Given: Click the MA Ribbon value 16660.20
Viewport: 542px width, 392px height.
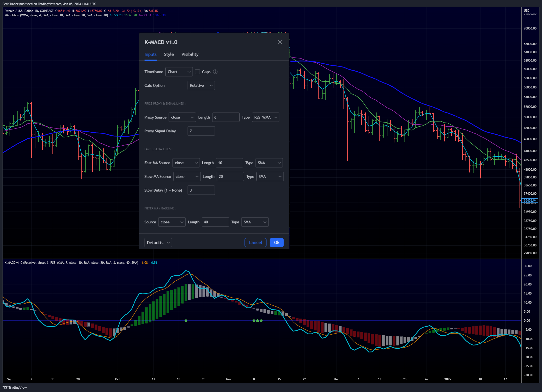Looking at the screenshot, I should (x=131, y=15).
